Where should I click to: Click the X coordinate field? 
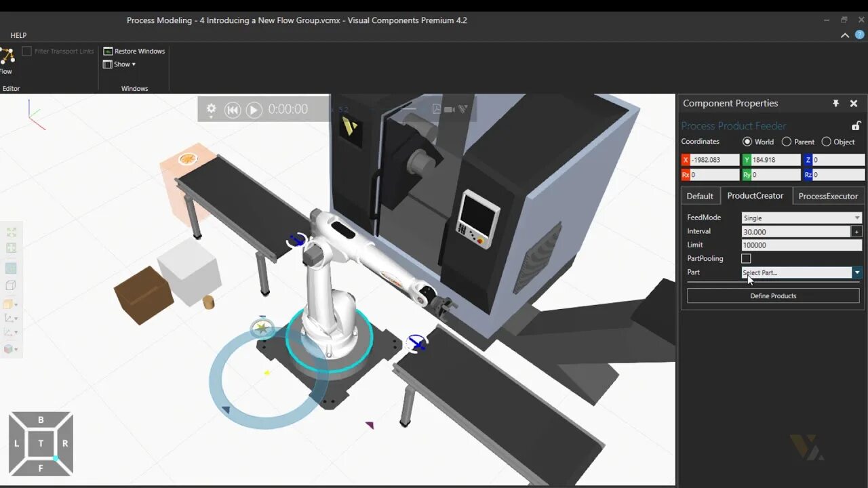pos(715,160)
